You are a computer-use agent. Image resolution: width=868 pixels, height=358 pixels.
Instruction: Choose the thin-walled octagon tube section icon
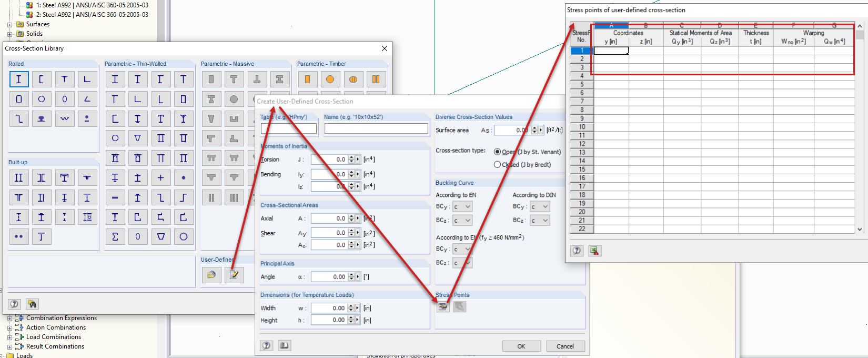click(x=183, y=237)
